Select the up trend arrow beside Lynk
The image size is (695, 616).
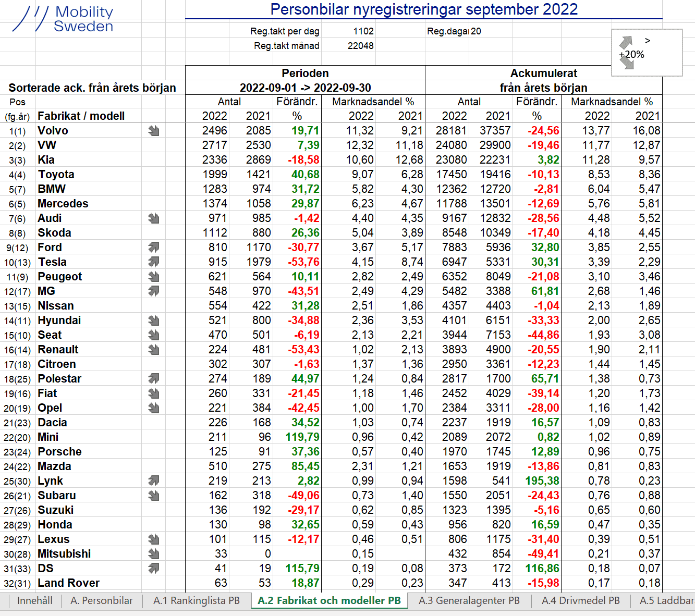click(x=153, y=481)
